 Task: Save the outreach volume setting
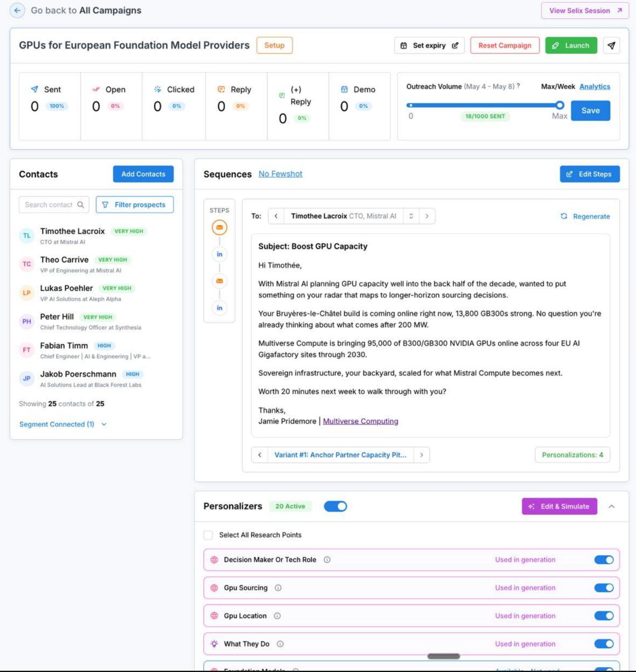pos(590,111)
